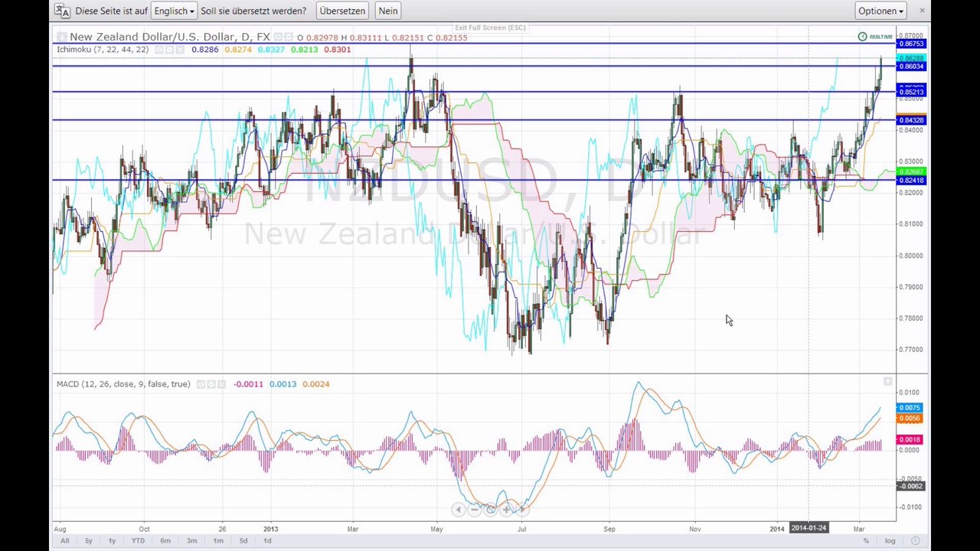Click the 0.86034 horizontal line price label
Viewport: 980px width, 551px height.
911,67
